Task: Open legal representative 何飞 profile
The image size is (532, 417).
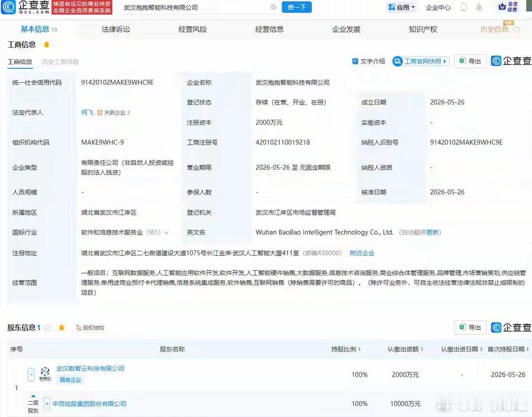Action: point(87,112)
